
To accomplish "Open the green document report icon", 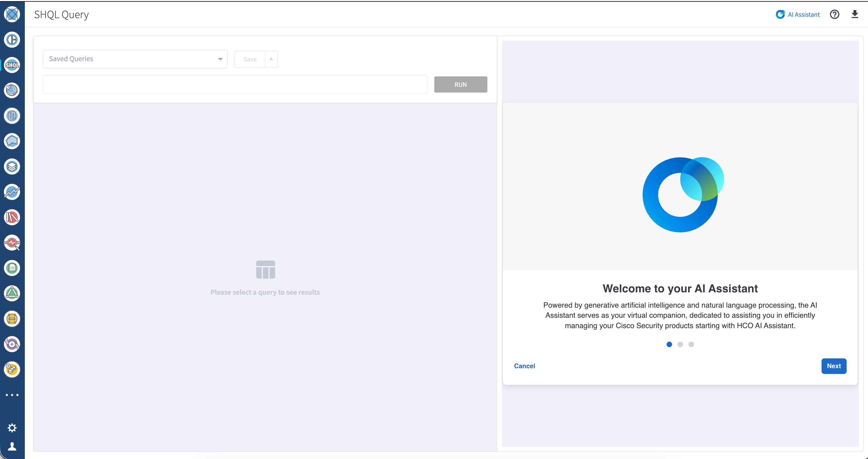I will point(12,268).
